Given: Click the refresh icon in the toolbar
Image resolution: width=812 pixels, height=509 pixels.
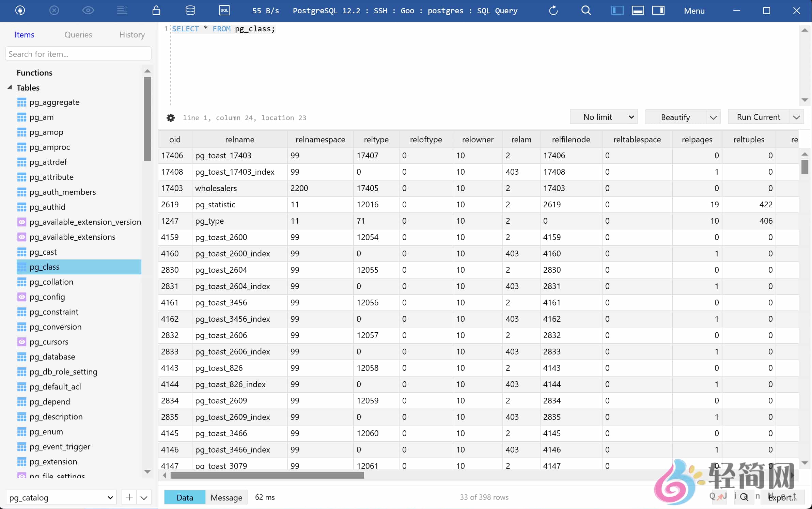Looking at the screenshot, I should tap(553, 11).
